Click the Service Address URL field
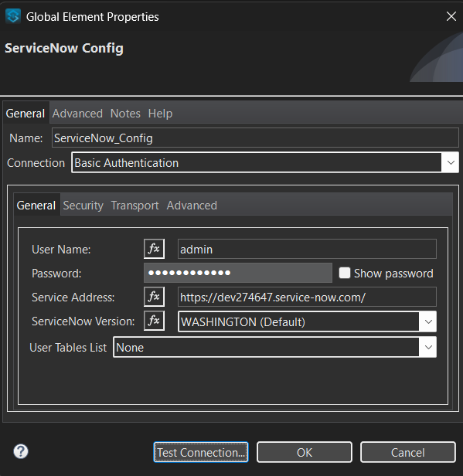 click(x=308, y=297)
